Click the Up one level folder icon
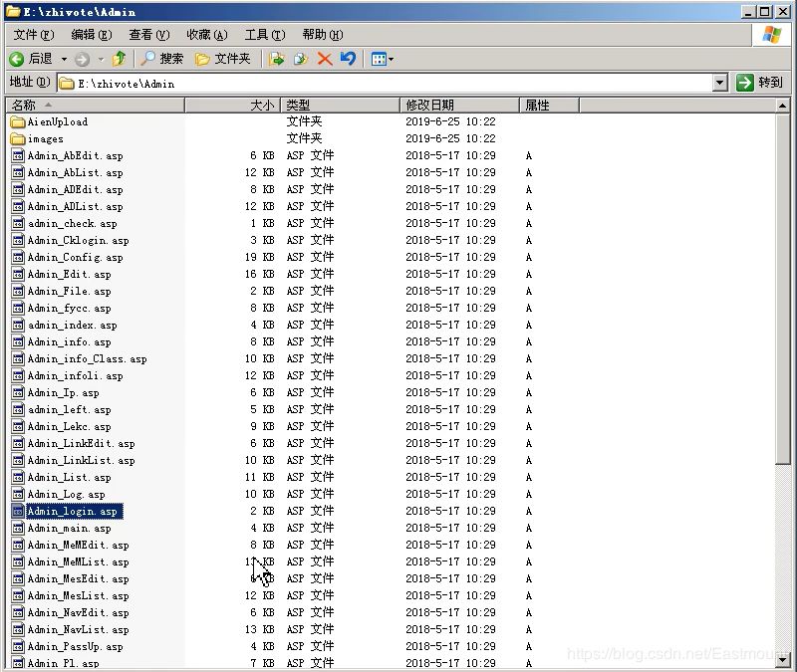Image resolution: width=797 pixels, height=672 pixels. click(x=119, y=59)
